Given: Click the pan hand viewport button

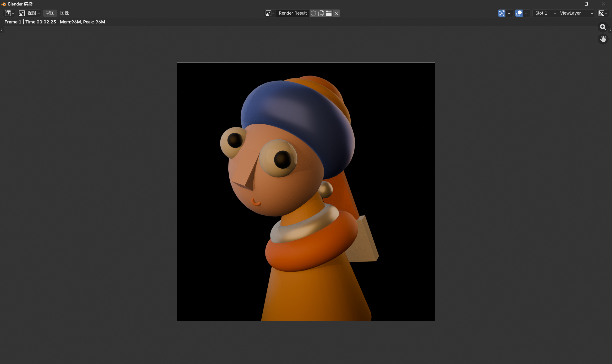Looking at the screenshot, I should [603, 39].
